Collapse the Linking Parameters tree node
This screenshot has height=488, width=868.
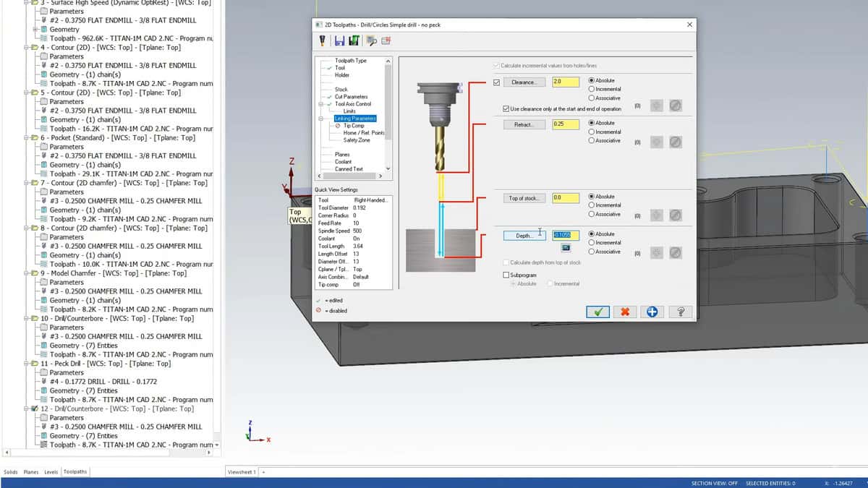coord(320,119)
